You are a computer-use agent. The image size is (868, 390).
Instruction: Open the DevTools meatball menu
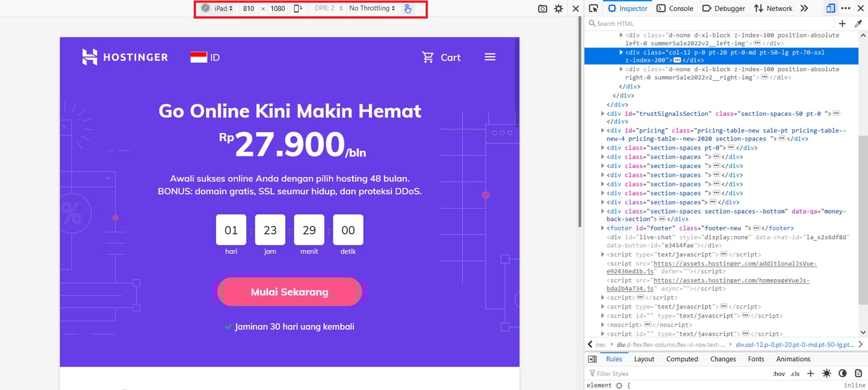click(847, 8)
